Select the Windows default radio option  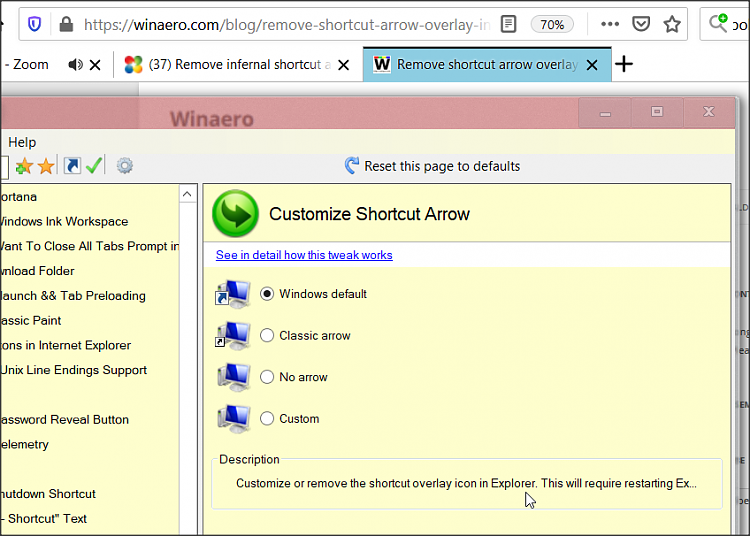267,294
